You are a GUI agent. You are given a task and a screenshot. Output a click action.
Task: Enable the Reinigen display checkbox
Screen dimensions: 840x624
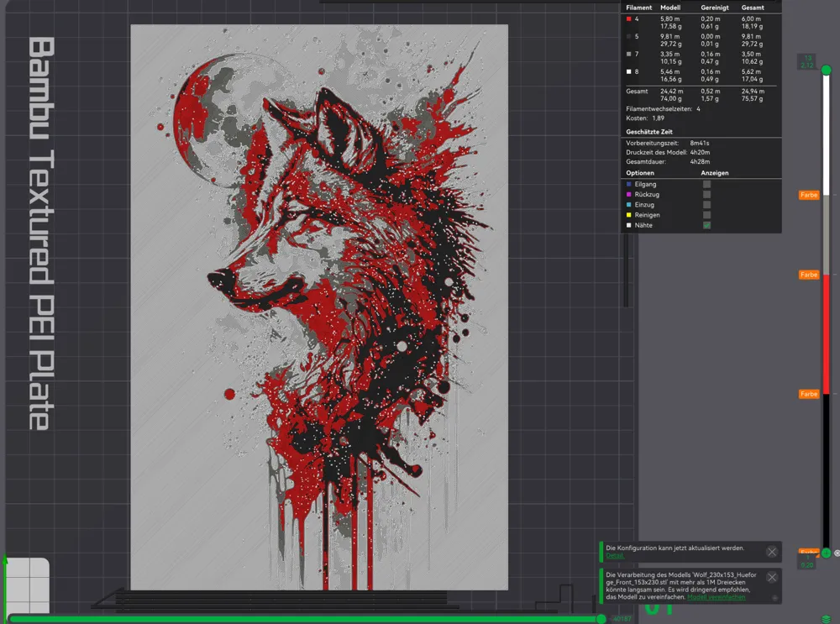(x=706, y=215)
